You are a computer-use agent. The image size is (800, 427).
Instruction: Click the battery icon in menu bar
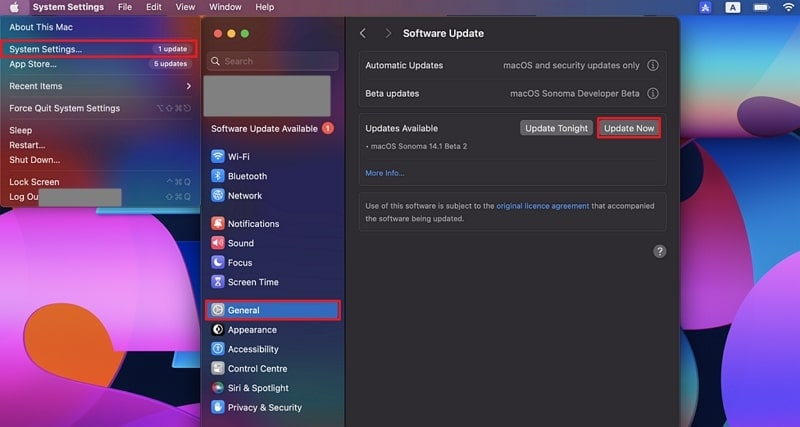[x=761, y=7]
